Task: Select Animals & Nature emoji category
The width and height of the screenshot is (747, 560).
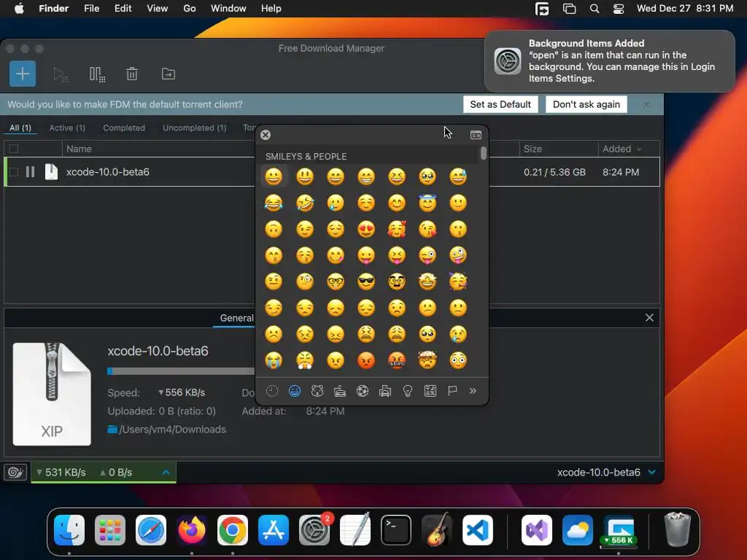Action: click(x=317, y=391)
